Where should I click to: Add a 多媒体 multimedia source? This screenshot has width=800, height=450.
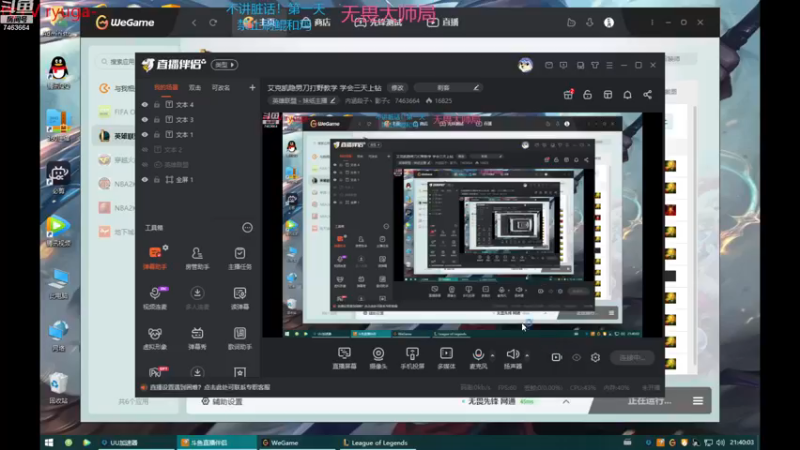pos(446,358)
